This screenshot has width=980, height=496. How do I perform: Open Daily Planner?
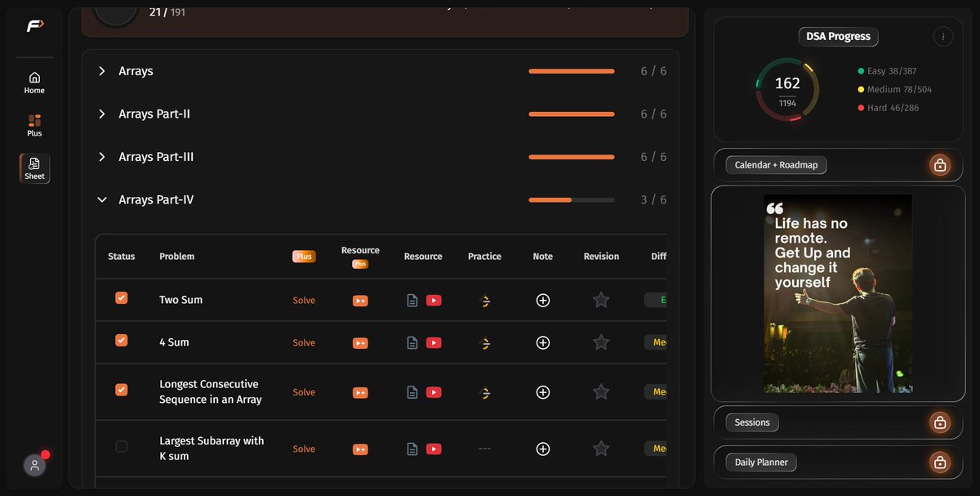(761, 462)
